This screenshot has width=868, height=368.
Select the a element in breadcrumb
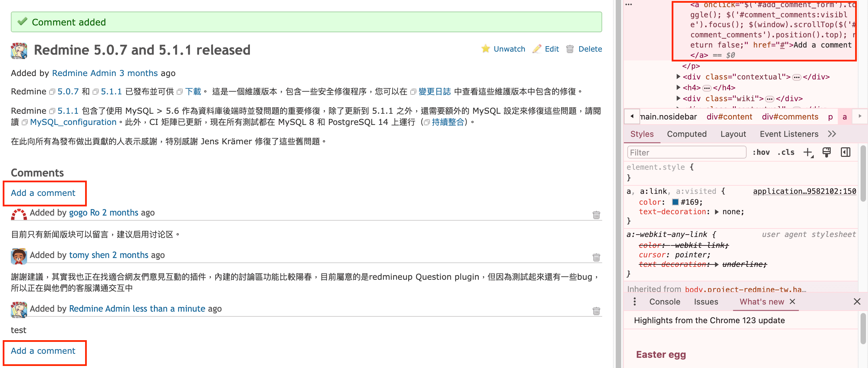pyautogui.click(x=845, y=117)
